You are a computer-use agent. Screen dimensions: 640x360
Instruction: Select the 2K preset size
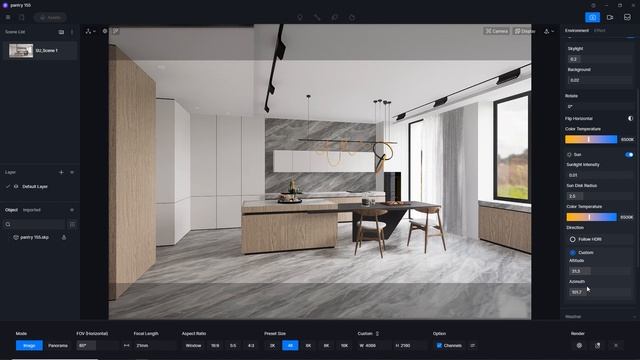point(272,345)
